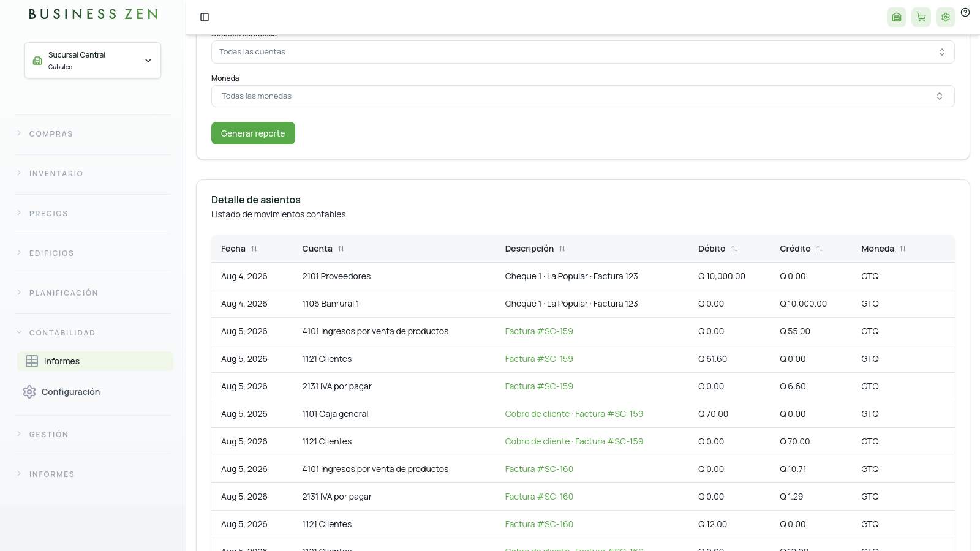Click the Sucursal Central building icon
Screen dimensions: 980x551
click(37, 61)
